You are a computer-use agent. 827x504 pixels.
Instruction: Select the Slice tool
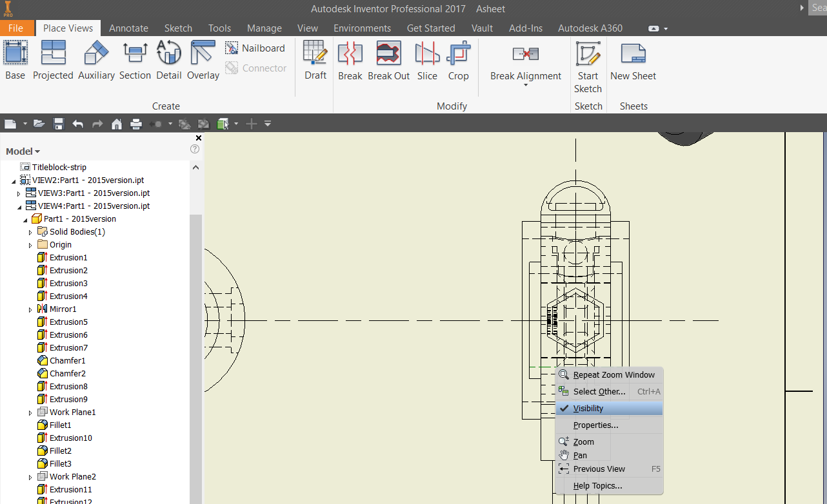(427, 61)
